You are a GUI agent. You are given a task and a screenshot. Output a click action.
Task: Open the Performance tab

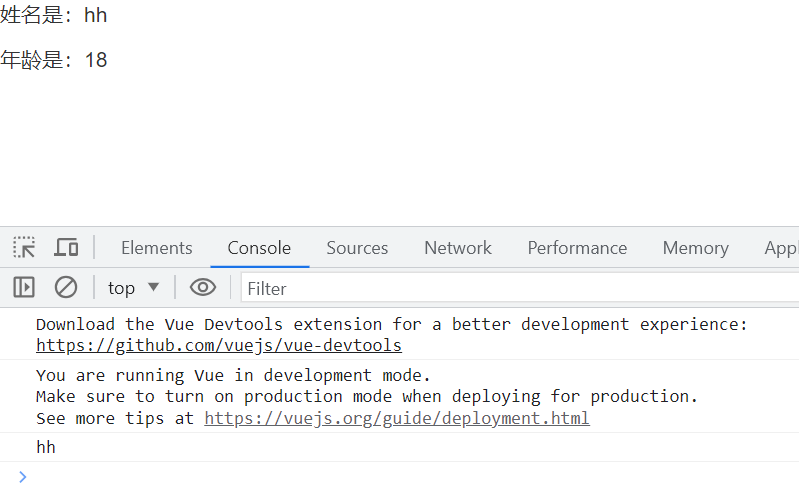point(577,248)
